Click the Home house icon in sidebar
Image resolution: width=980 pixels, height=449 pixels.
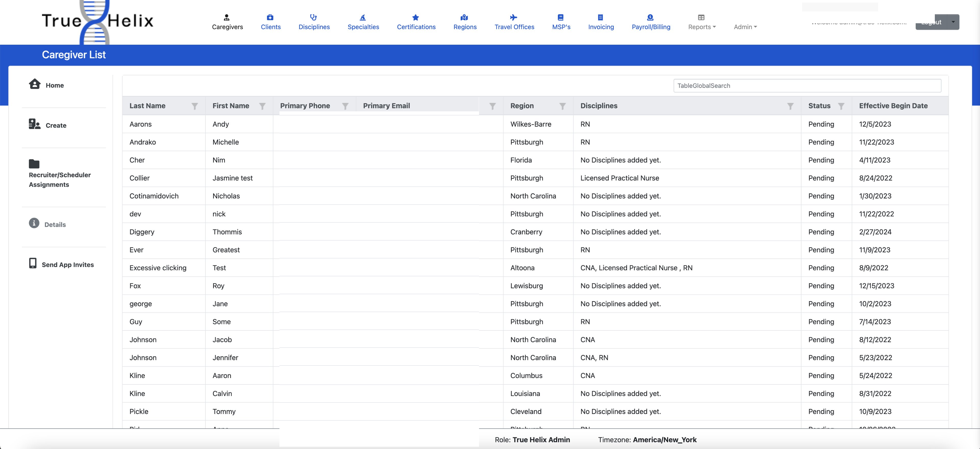point(35,84)
